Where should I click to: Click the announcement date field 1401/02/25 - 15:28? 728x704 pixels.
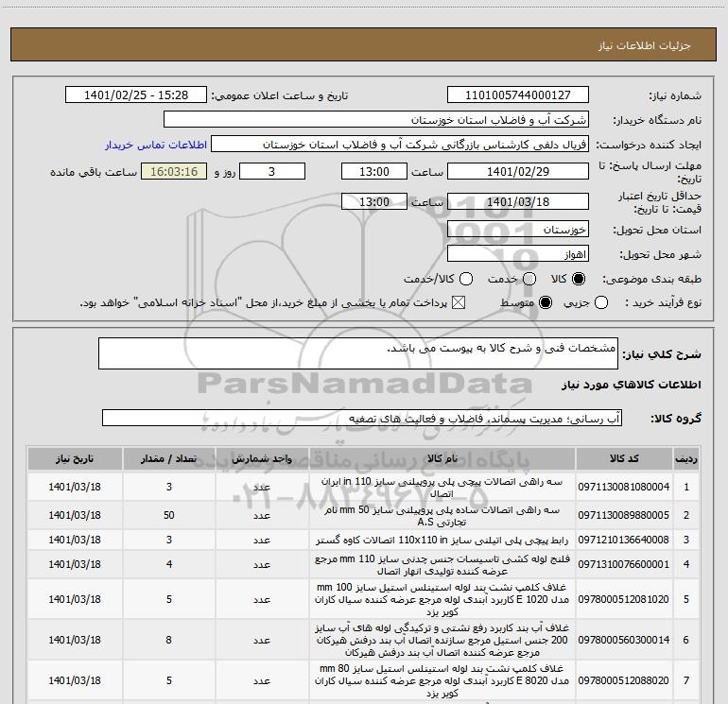point(136,95)
